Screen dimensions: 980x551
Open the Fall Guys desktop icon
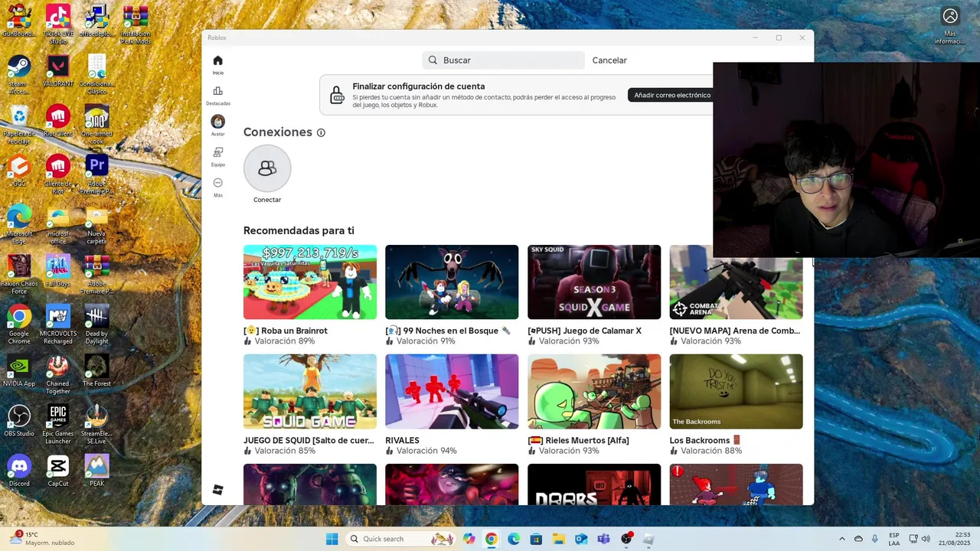pyautogui.click(x=58, y=270)
